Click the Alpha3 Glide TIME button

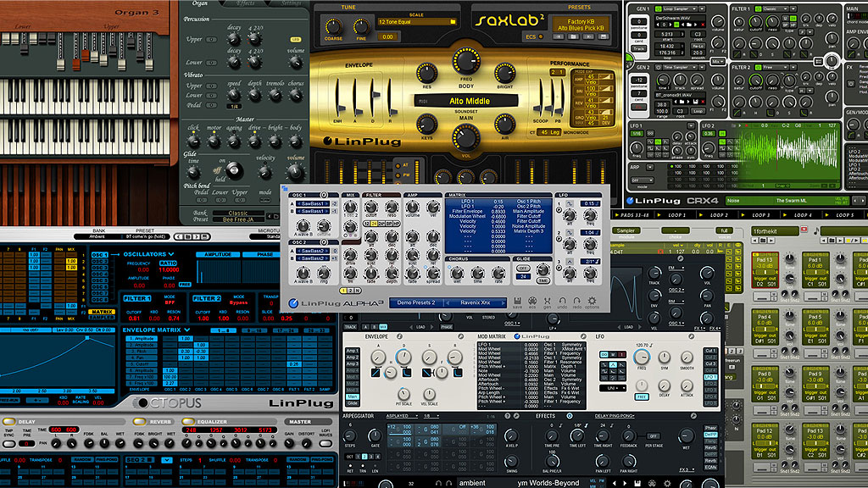[x=542, y=280]
